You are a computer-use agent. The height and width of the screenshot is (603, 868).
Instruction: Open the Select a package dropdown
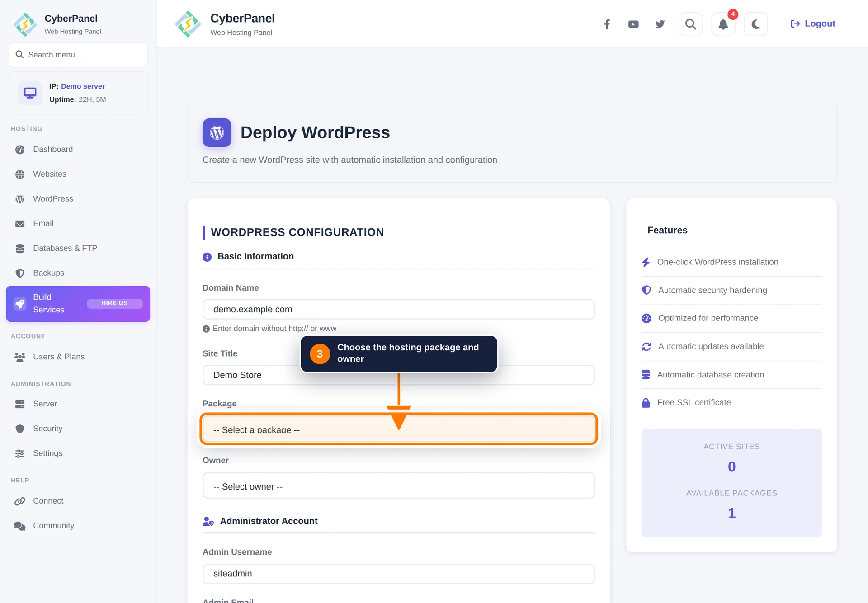point(398,429)
